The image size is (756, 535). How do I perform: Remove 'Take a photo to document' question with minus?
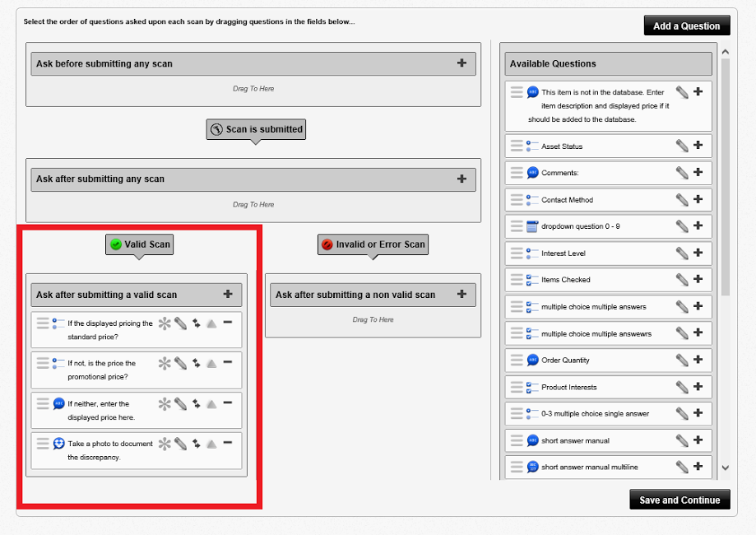(228, 443)
